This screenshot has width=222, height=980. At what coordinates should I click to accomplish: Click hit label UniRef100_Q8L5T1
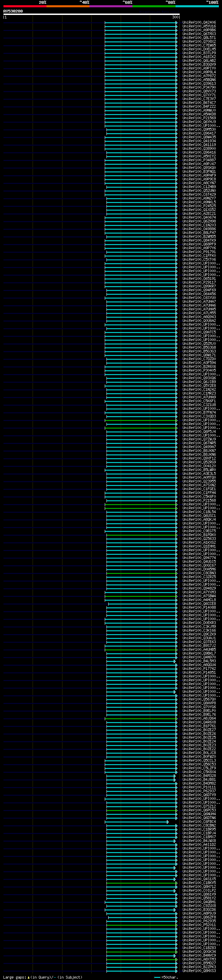(x=199, y=38)
